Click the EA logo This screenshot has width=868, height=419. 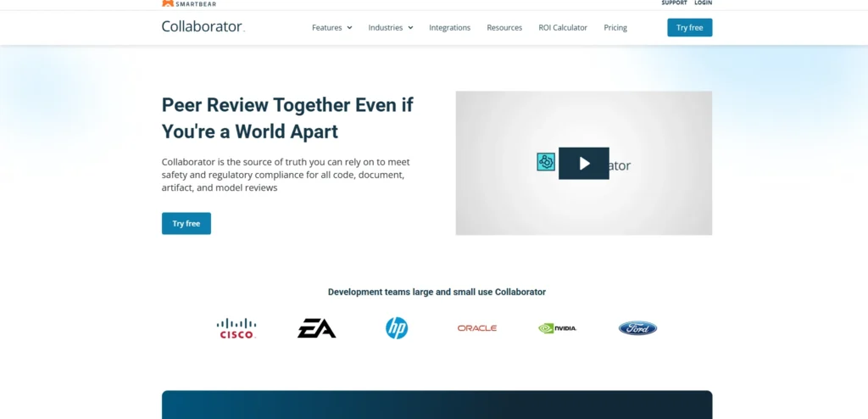317,328
